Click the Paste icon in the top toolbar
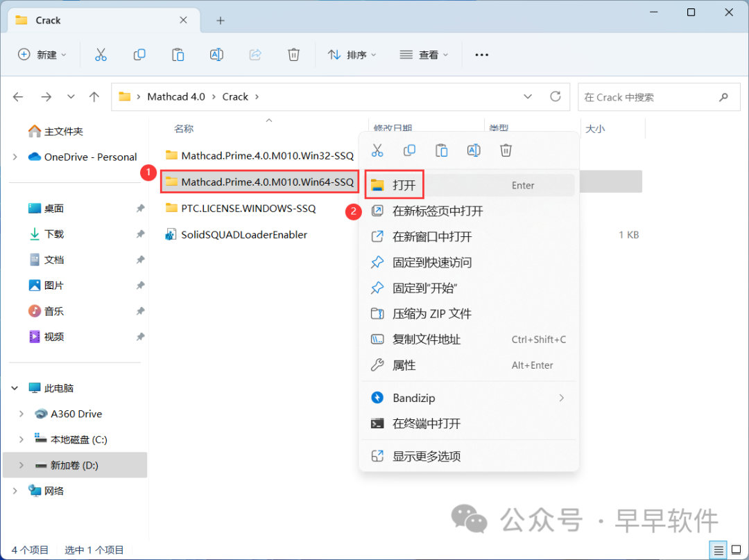The height and width of the screenshot is (560, 749). [x=178, y=55]
